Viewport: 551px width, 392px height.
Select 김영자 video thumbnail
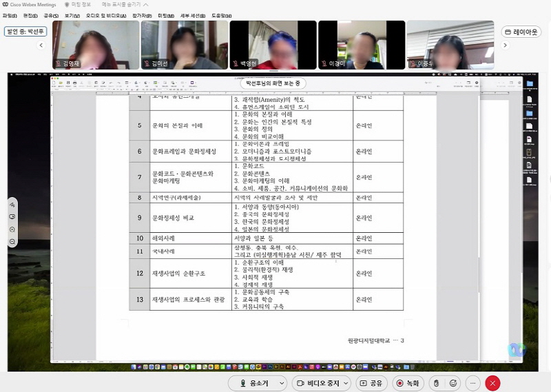pos(96,45)
